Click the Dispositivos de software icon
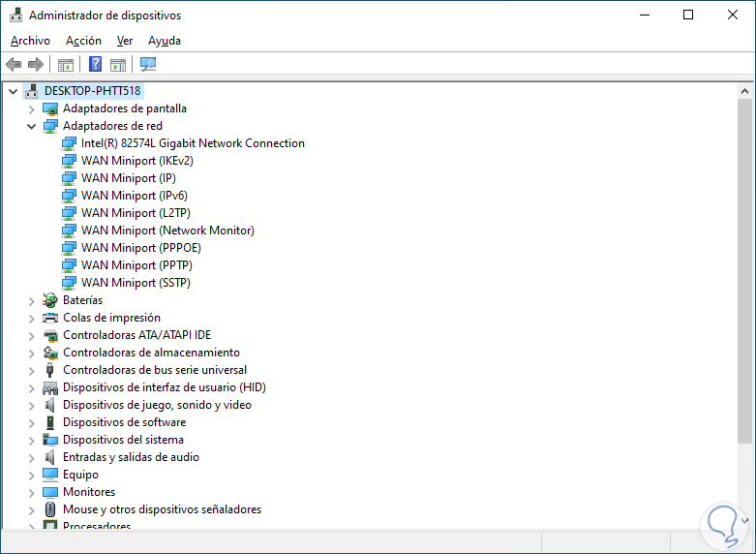Viewport: 756px width, 554px height. 50,422
